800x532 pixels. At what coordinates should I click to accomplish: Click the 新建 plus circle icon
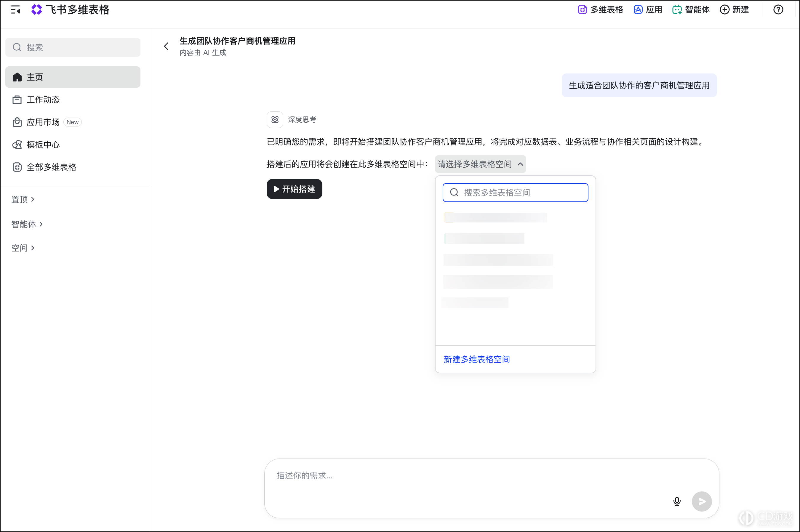[x=724, y=9]
